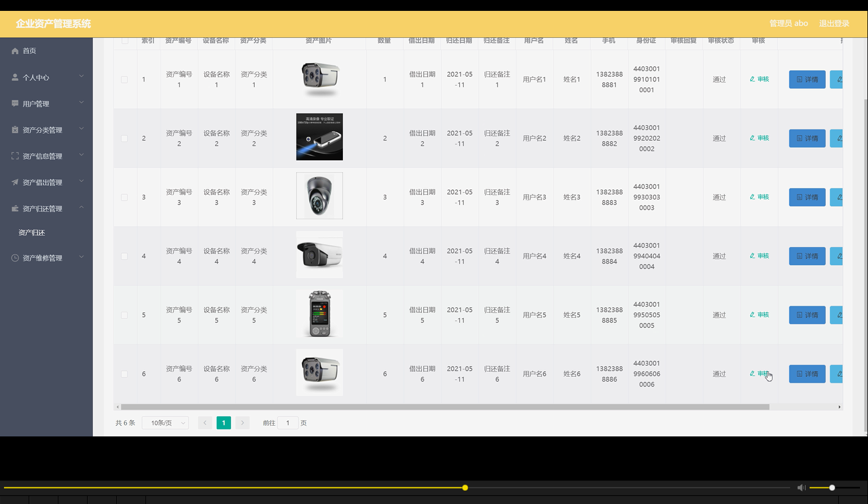Open the camera thumbnail image in row 2
868x504 pixels.
point(319,137)
